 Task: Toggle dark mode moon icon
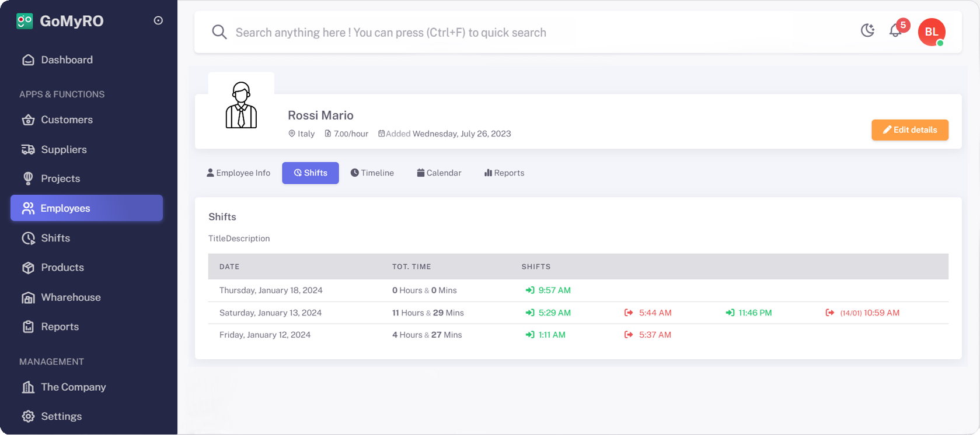(867, 31)
